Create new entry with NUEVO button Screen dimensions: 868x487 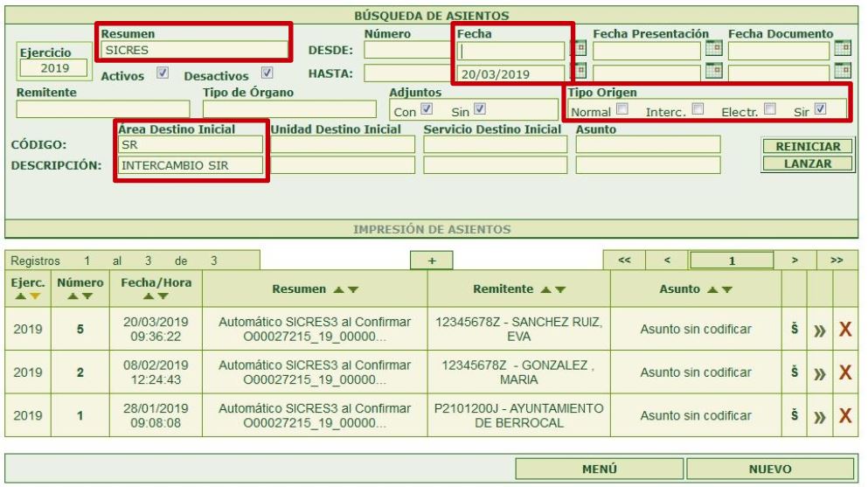point(770,470)
